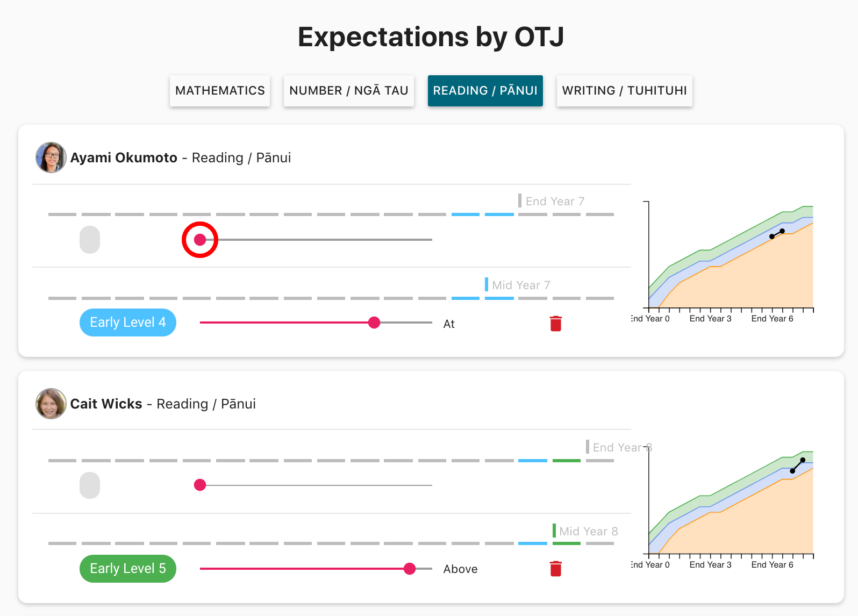Switch to the Mathematics tab
The height and width of the screenshot is (616, 858).
(x=220, y=90)
